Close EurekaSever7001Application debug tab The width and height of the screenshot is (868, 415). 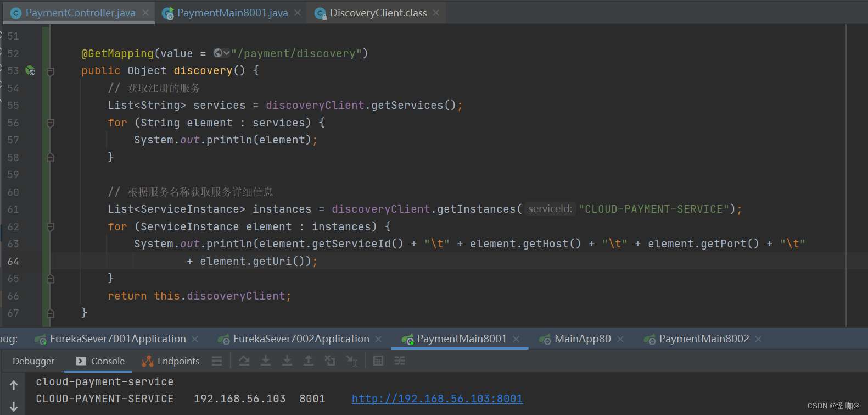point(195,339)
